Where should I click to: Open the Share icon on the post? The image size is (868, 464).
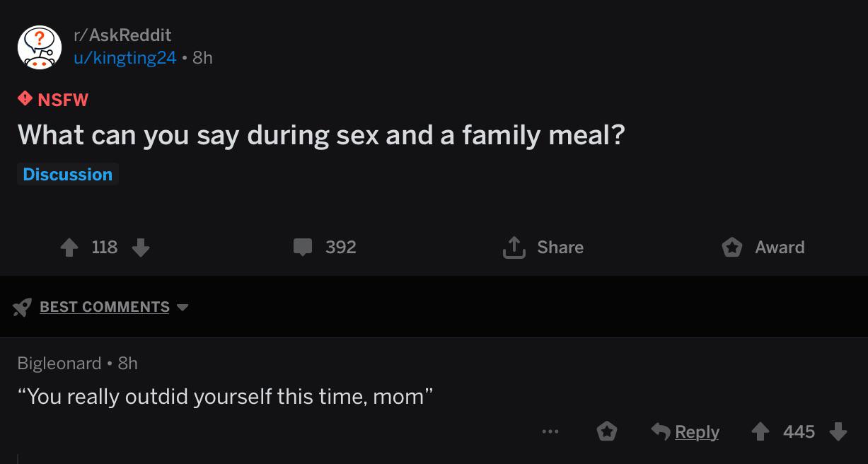click(x=514, y=246)
